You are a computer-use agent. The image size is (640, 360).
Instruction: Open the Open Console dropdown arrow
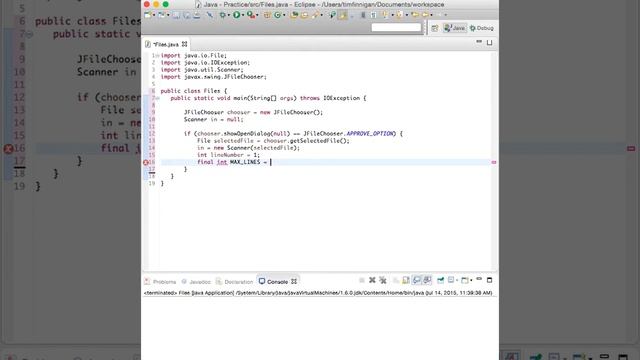[x=471, y=280]
